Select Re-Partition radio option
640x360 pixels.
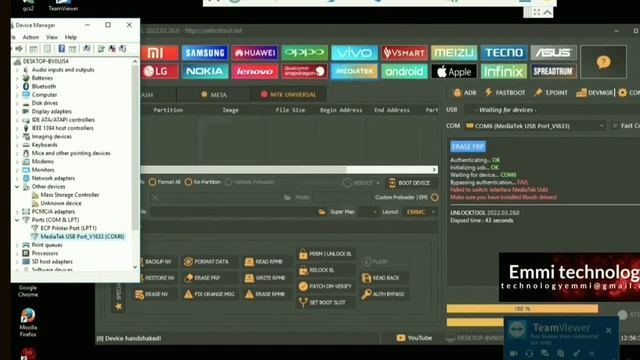pyautogui.click(x=202, y=182)
